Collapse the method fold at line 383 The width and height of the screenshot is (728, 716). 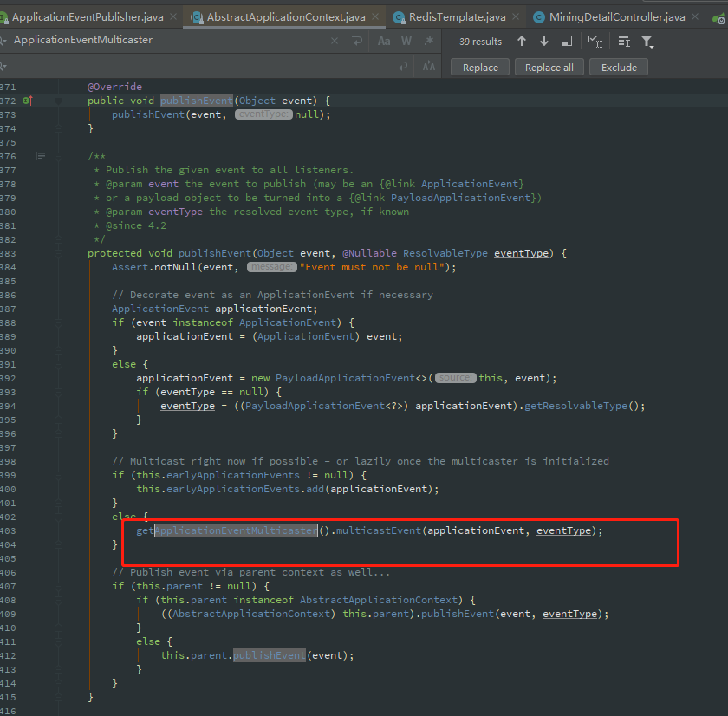click(59, 253)
